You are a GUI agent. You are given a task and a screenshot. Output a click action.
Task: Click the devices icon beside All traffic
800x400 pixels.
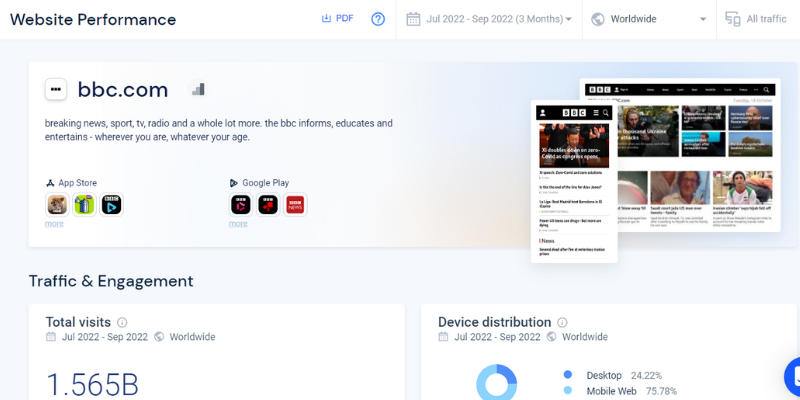click(733, 19)
